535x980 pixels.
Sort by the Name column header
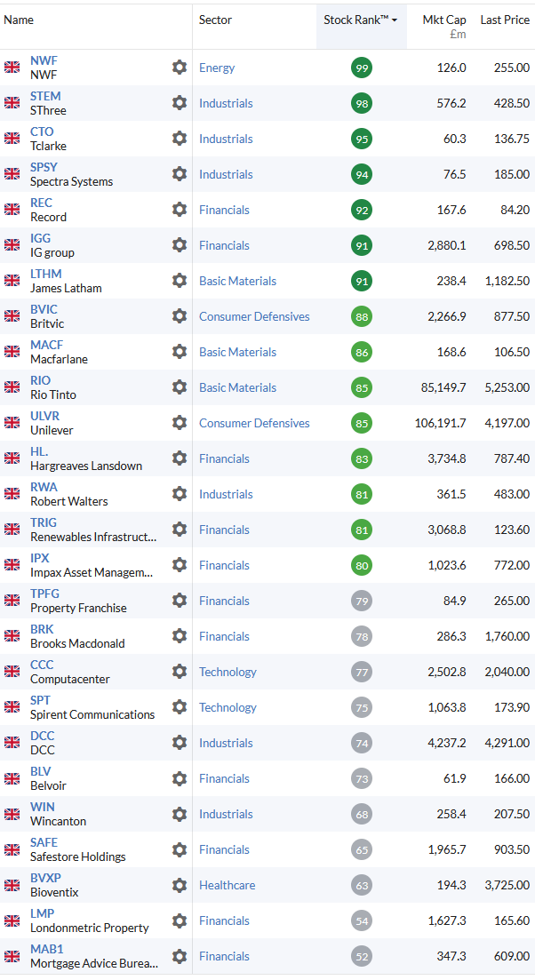point(19,20)
